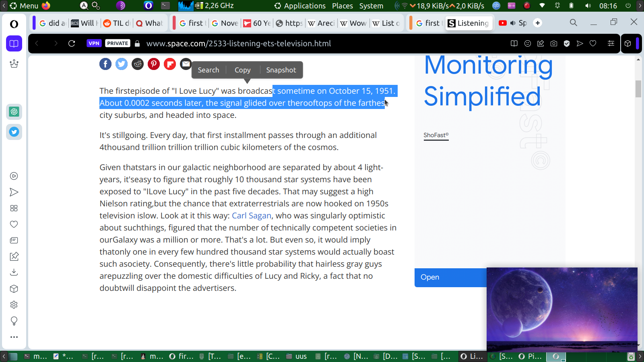Choose Search in the selection popup
Viewport: 644px width, 362px height.
point(208,70)
